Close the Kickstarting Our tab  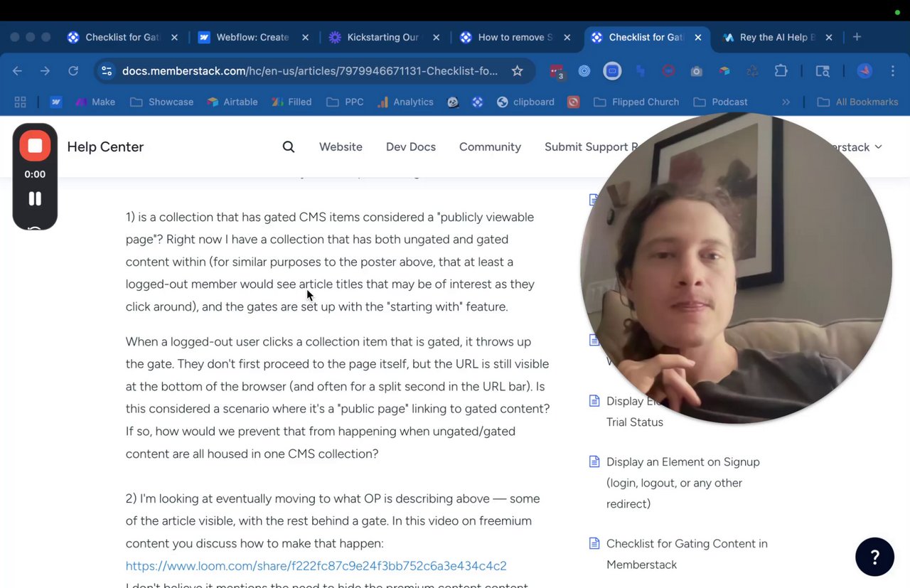point(436,38)
